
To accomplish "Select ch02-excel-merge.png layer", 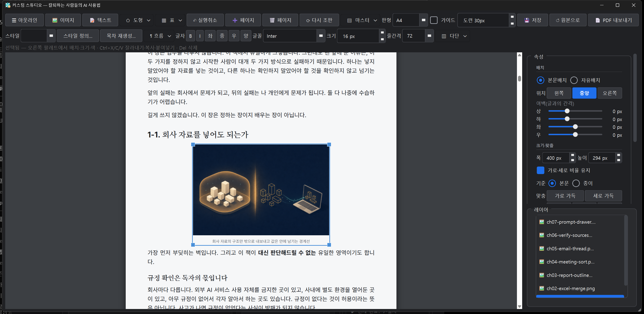I will 580,289.
